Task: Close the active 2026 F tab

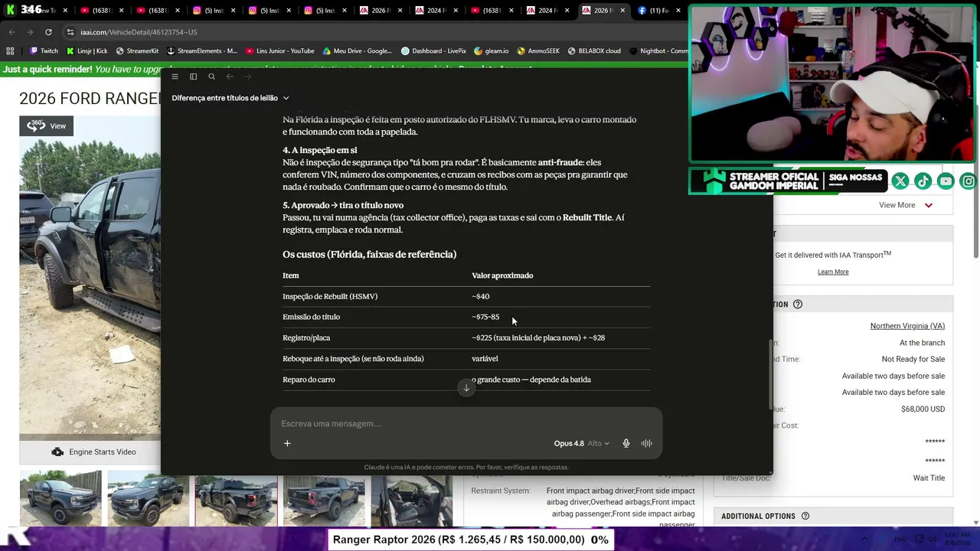Action: [x=622, y=11]
